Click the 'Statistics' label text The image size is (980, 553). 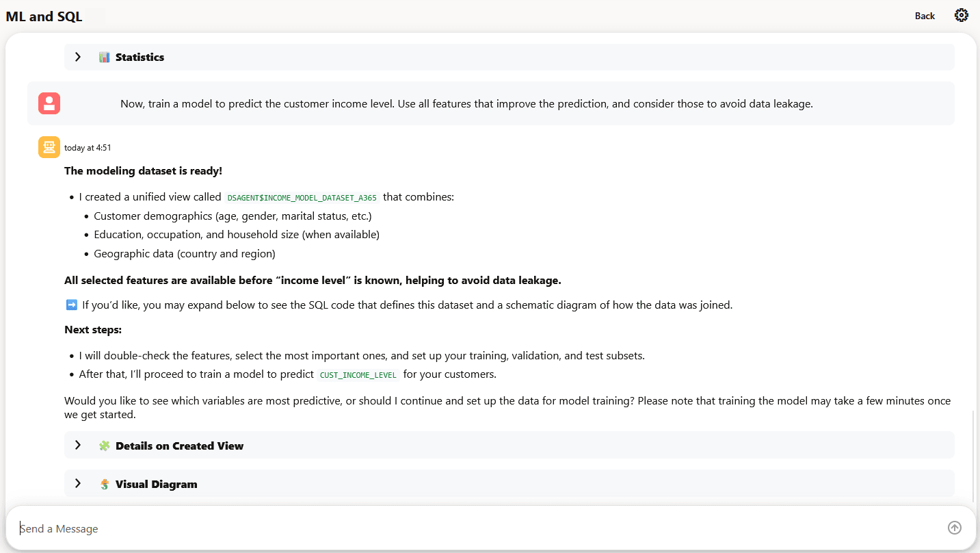coord(140,57)
